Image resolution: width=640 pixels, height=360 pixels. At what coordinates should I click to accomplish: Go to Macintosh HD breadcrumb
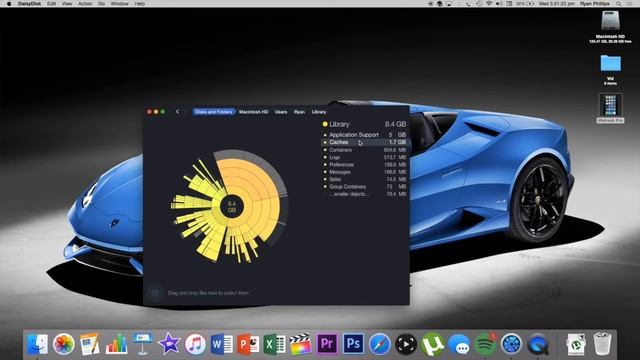[x=253, y=112]
